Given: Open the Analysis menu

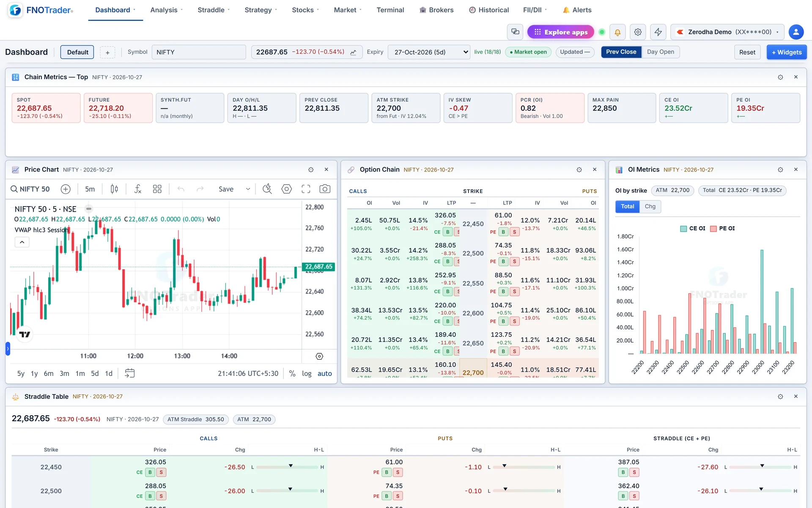Looking at the screenshot, I should click(x=167, y=10).
